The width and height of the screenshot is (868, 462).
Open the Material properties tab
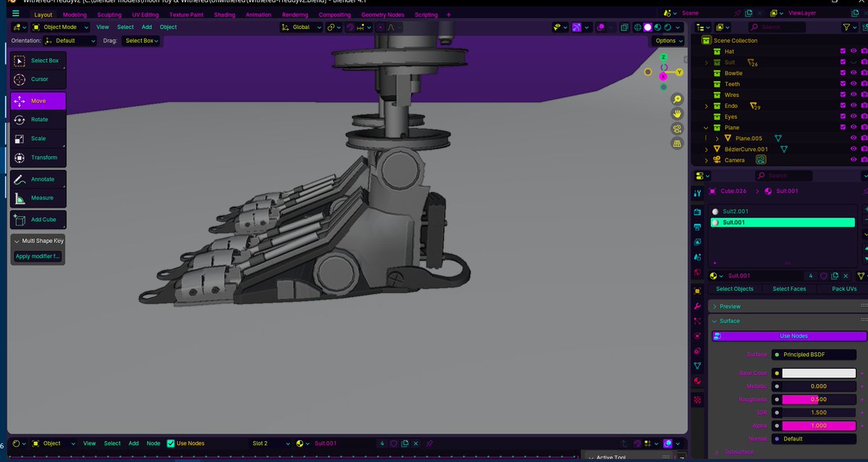click(x=697, y=381)
